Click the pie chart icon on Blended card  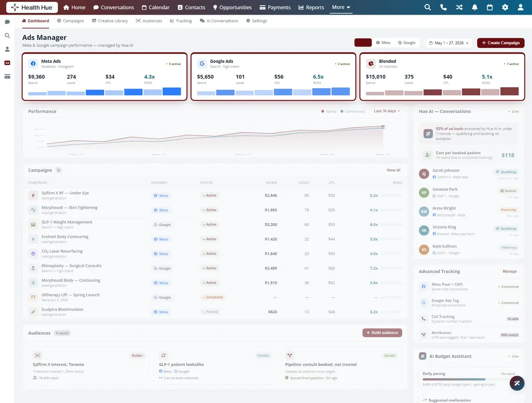pos(371,64)
